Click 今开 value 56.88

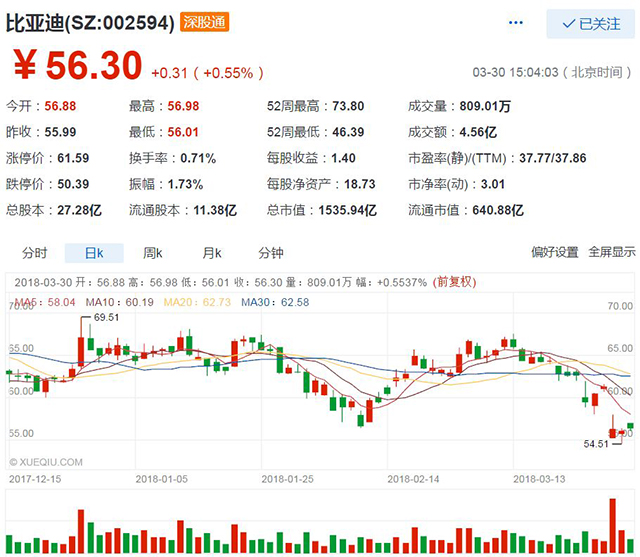click(x=60, y=106)
